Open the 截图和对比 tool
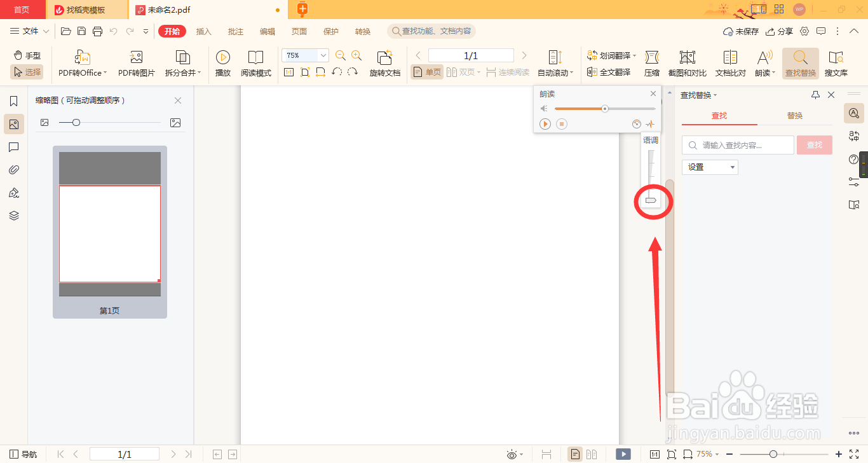The image size is (868, 463). click(687, 64)
